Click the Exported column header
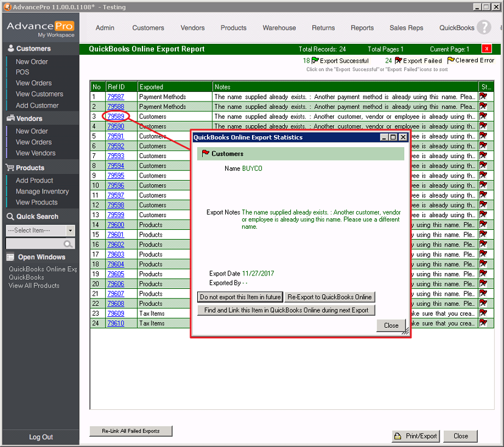The width and height of the screenshot is (504, 447). click(x=175, y=87)
